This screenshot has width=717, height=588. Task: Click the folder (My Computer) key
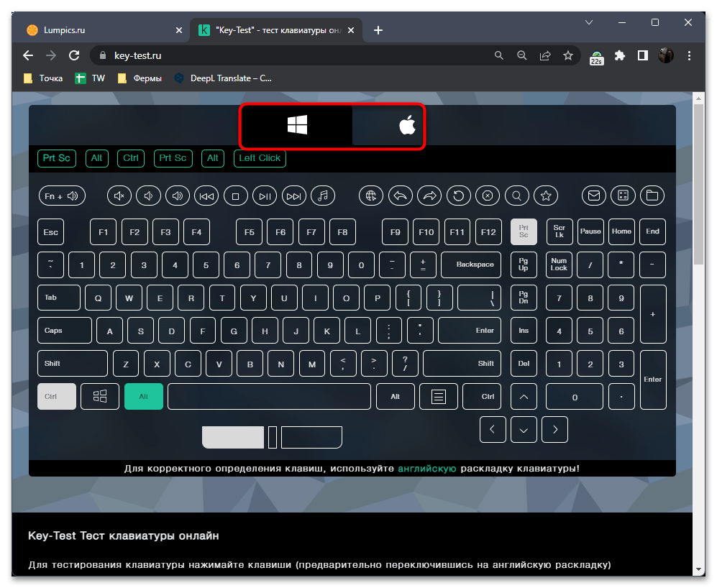coord(652,196)
